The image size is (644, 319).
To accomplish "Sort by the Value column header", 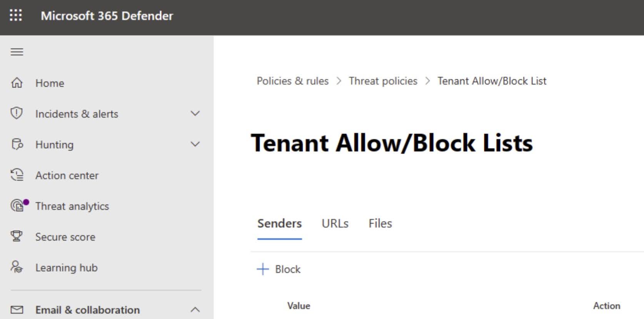I will pyautogui.click(x=299, y=306).
